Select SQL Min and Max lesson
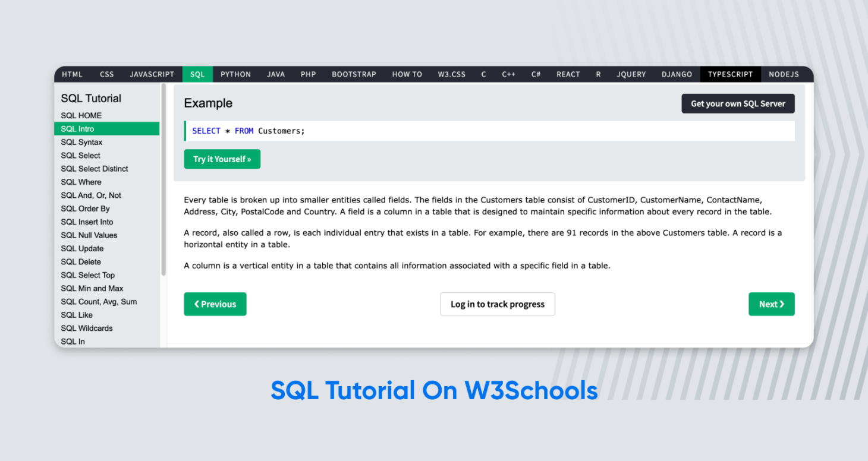The image size is (868, 461). click(x=92, y=288)
